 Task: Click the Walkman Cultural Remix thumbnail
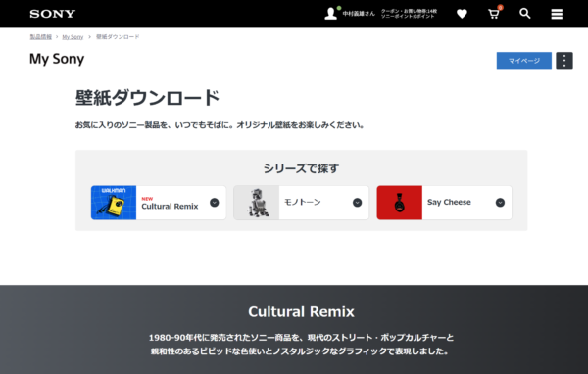coord(114,203)
